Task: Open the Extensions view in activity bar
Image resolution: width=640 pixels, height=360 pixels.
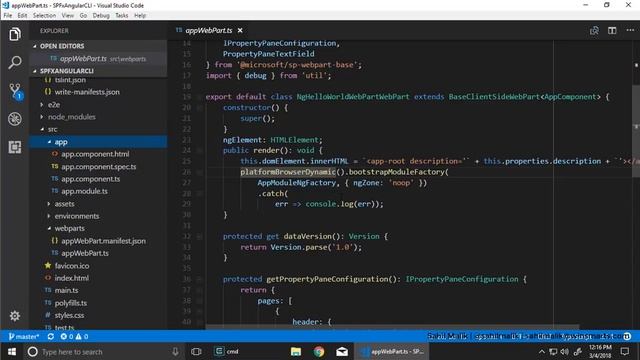Action: [x=15, y=147]
